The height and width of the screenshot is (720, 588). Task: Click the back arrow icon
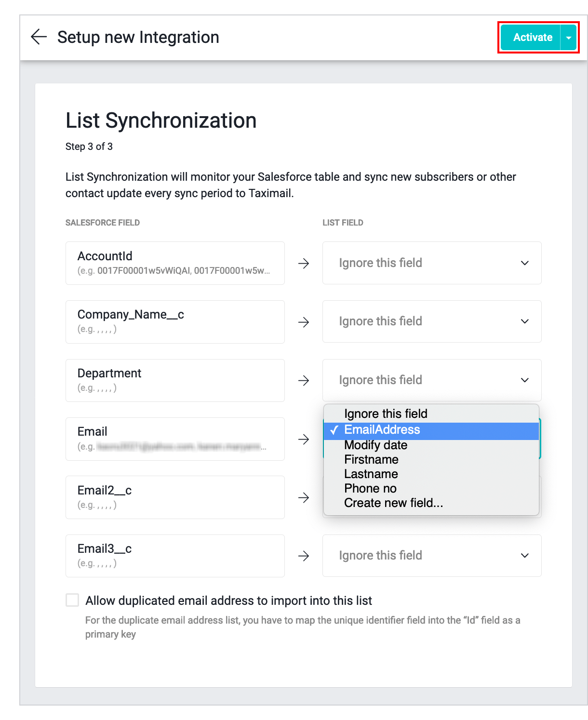tap(39, 37)
